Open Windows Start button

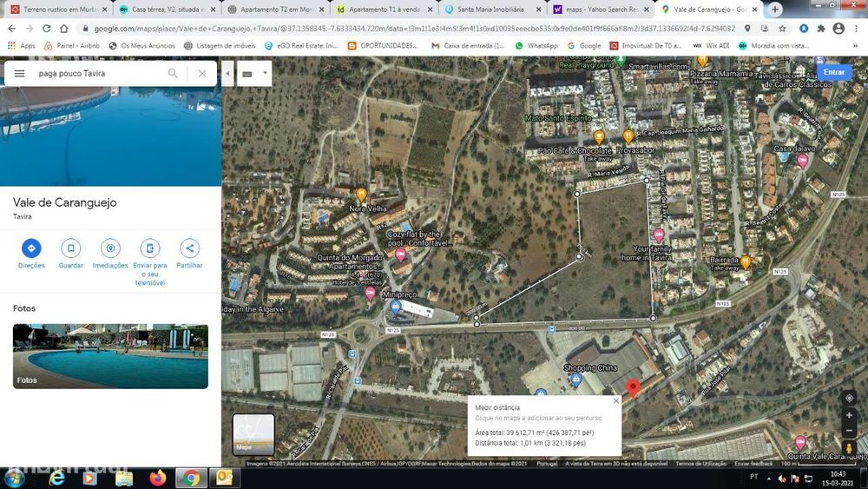14,478
